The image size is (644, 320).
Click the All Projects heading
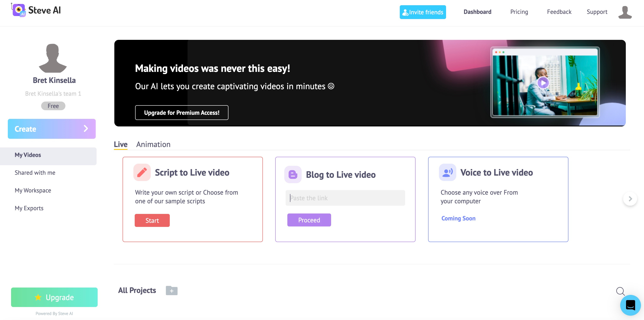[137, 290]
